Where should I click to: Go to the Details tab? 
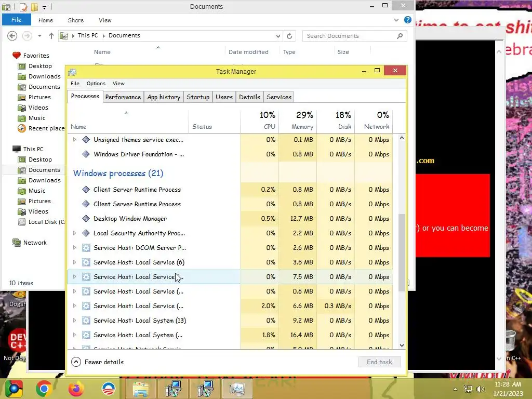[249, 97]
